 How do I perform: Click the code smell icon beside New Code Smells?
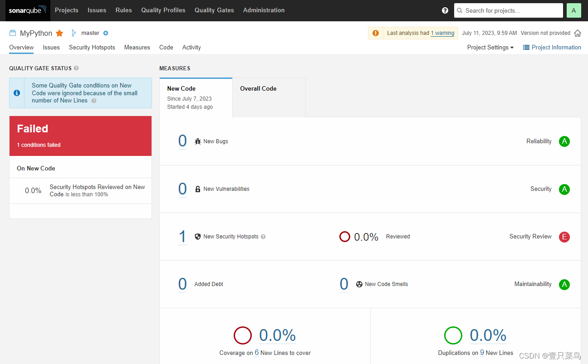click(359, 284)
